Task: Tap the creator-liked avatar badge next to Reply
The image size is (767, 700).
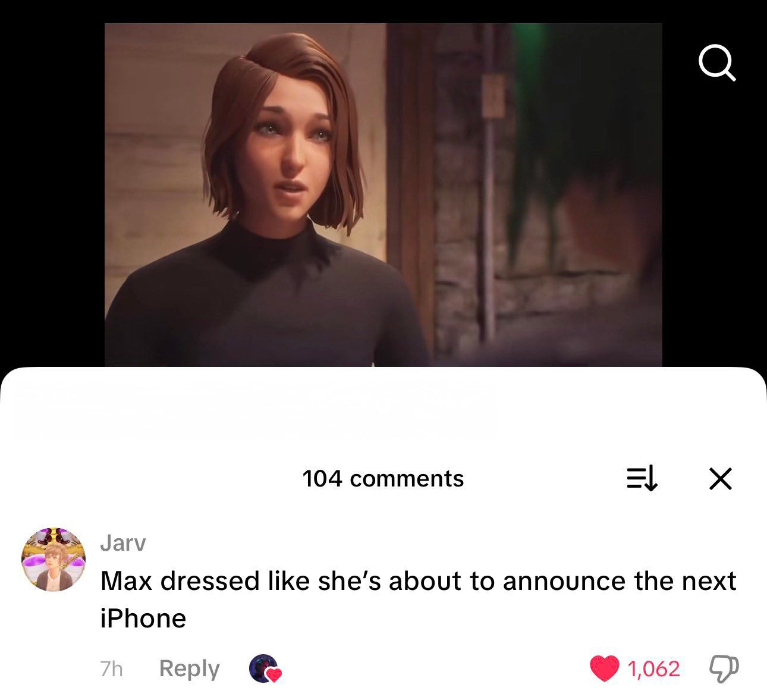Action: [x=264, y=668]
